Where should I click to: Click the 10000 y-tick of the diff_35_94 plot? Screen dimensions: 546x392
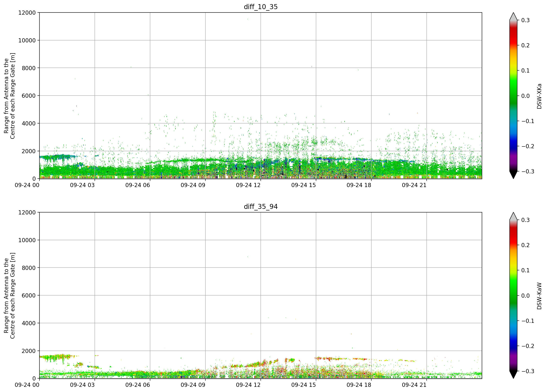coord(27,240)
